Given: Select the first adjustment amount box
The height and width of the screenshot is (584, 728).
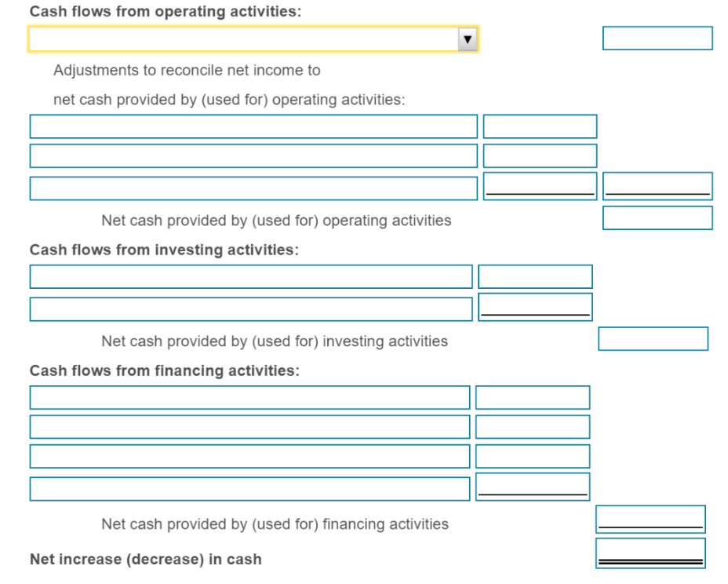Looking at the screenshot, I should pyautogui.click(x=540, y=126).
